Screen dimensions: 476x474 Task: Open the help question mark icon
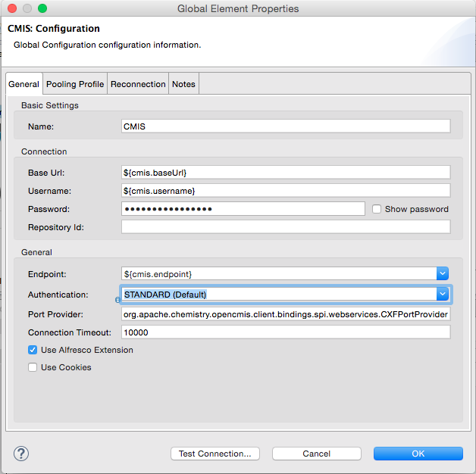tap(21, 454)
